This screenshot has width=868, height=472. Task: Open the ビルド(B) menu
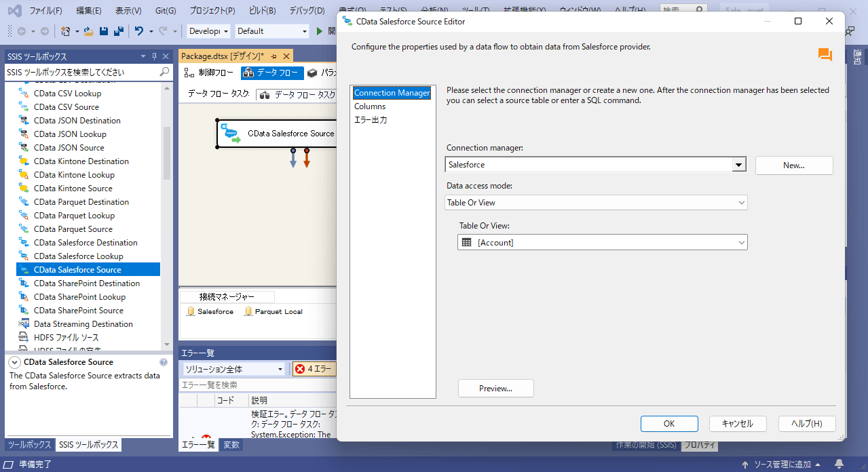pyautogui.click(x=262, y=11)
